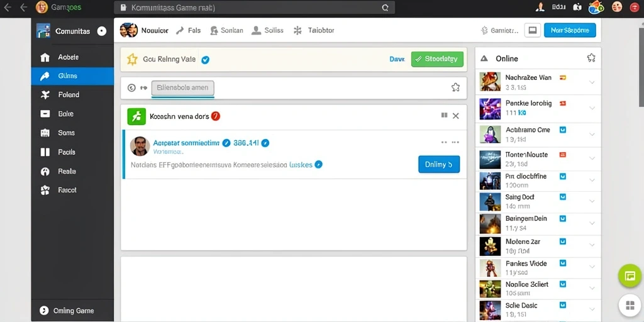Expand the Nachrazee Wan user row chevron
The width and height of the screenshot is (644, 322).
(592, 82)
